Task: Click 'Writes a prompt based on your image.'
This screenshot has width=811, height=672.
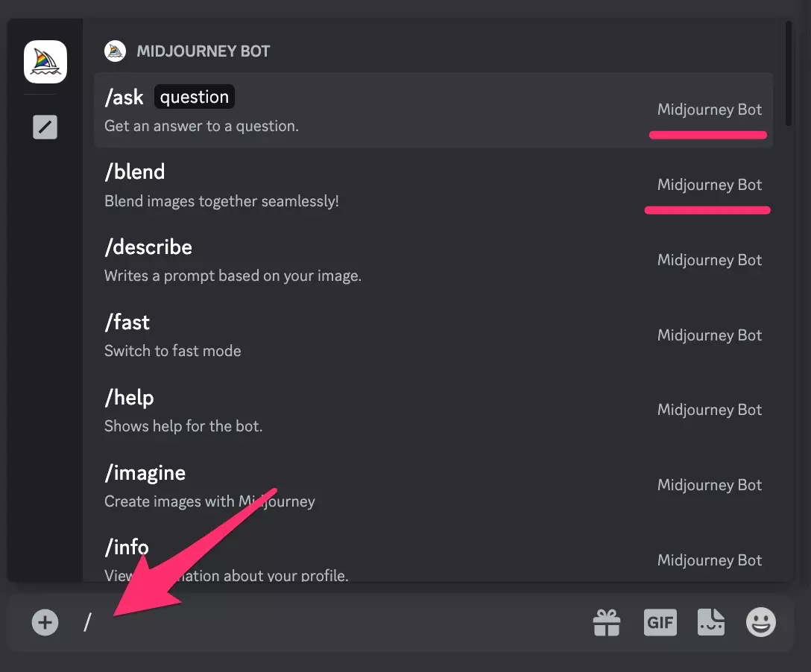Action: pyautogui.click(x=233, y=276)
